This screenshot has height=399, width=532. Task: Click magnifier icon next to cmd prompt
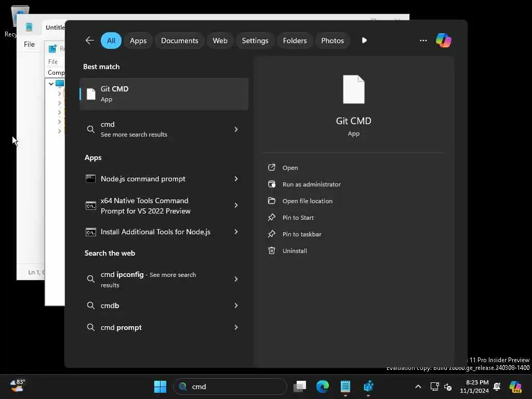(90, 327)
